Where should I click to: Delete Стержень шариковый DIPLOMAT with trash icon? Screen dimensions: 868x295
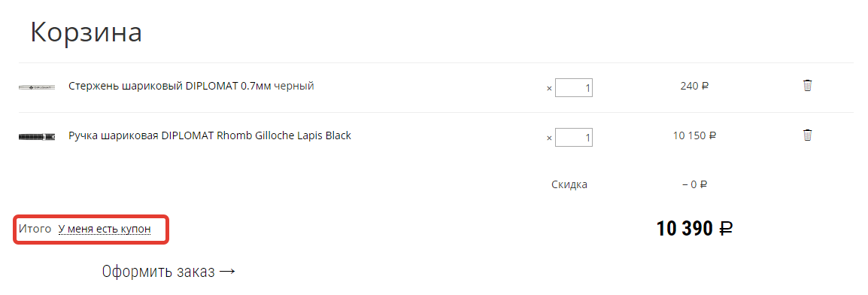pyautogui.click(x=807, y=86)
